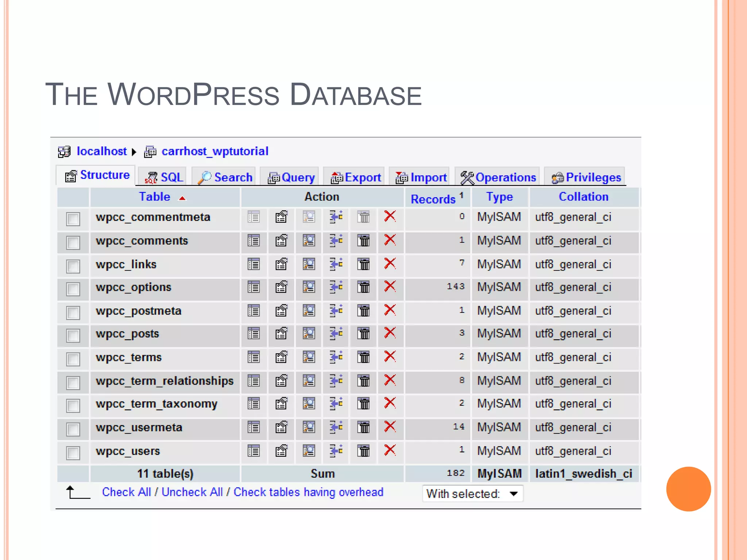
Task: Browse the wpcc_links table icon
Action: point(253,264)
